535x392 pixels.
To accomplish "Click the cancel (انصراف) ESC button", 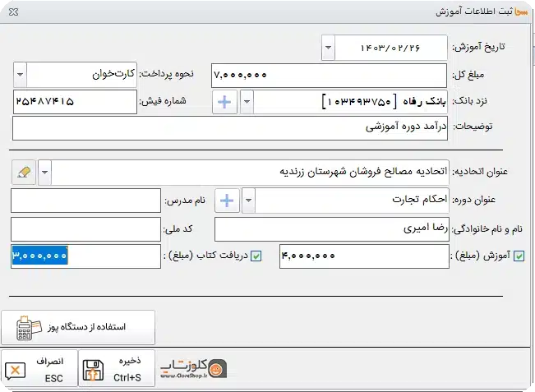I will tap(39, 369).
